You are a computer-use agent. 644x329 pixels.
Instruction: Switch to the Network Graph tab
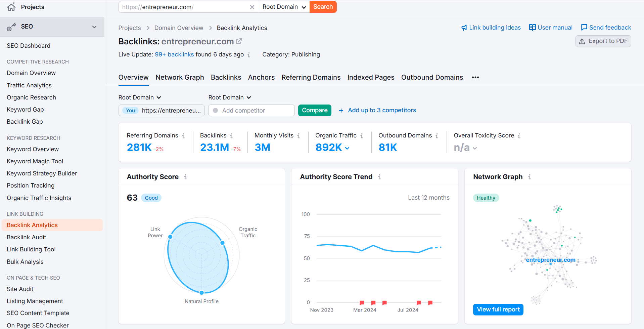[180, 77]
